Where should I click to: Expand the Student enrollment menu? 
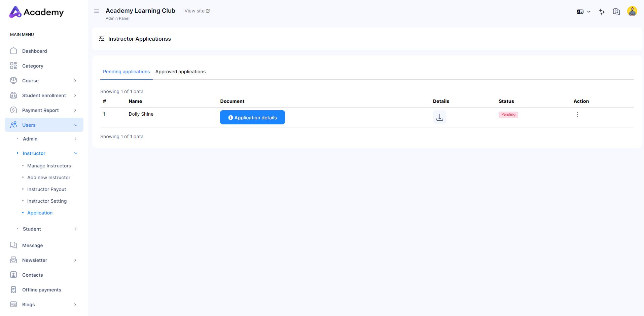tap(44, 95)
